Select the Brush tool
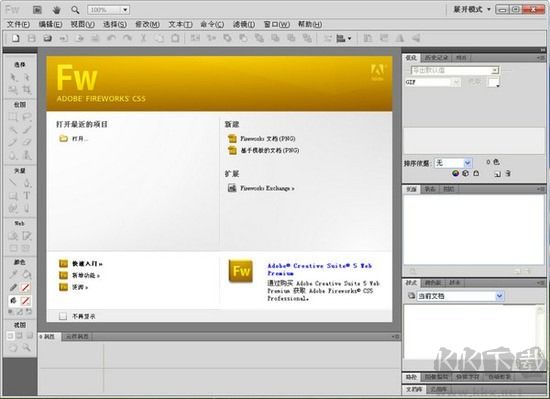Viewport: 550px width, 399px height. (27, 130)
